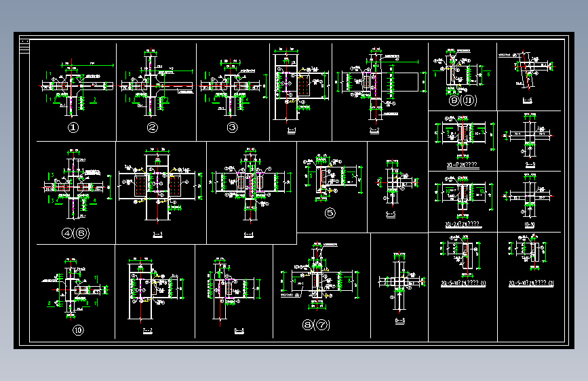Viewport: 588px width, 381px height.
Task: Click the 5—5 section caption
Action: click(391, 214)
